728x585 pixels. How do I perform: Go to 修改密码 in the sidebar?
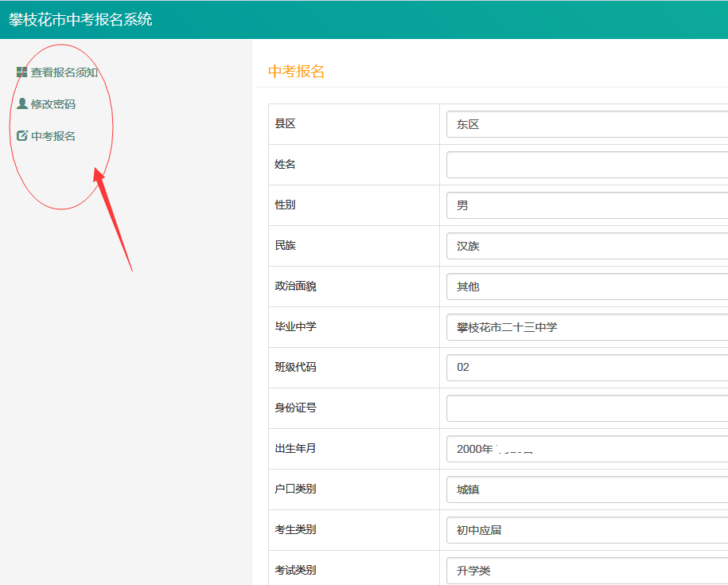[x=53, y=104]
